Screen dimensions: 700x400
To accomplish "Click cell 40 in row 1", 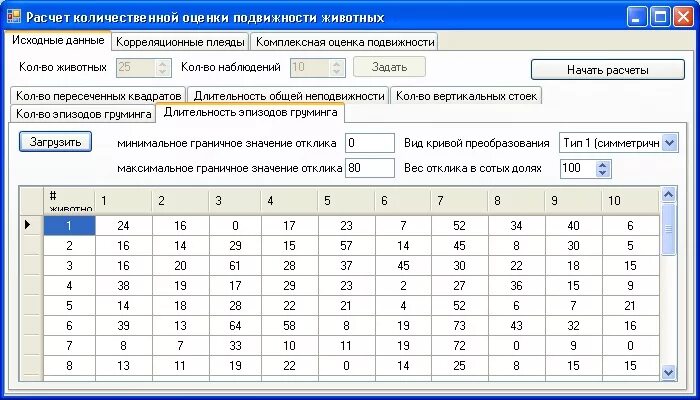I will [574, 225].
